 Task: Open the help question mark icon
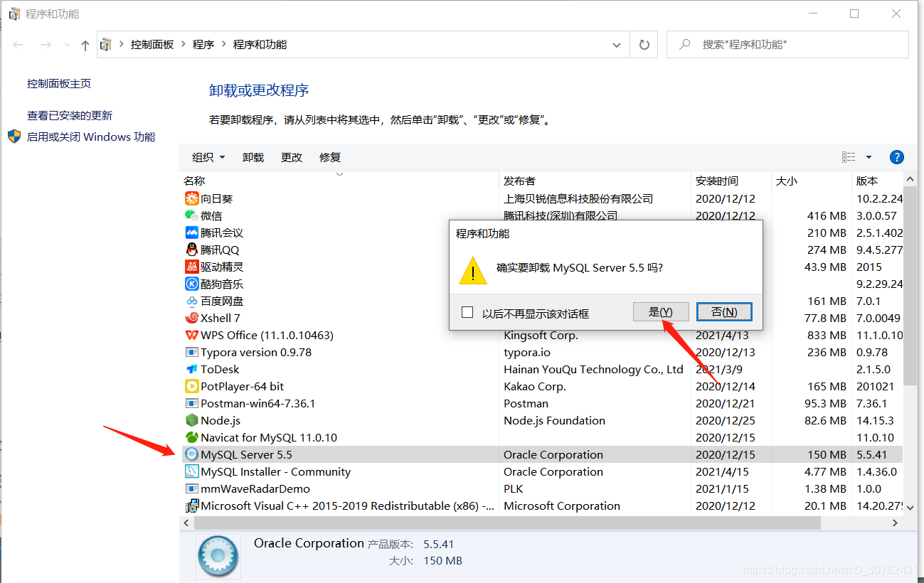click(x=896, y=157)
